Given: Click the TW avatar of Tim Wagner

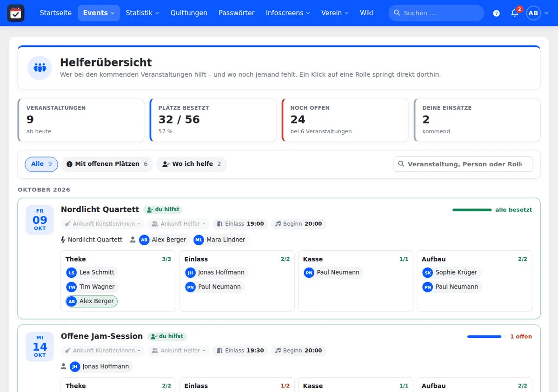Looking at the screenshot, I should click(x=71, y=287).
